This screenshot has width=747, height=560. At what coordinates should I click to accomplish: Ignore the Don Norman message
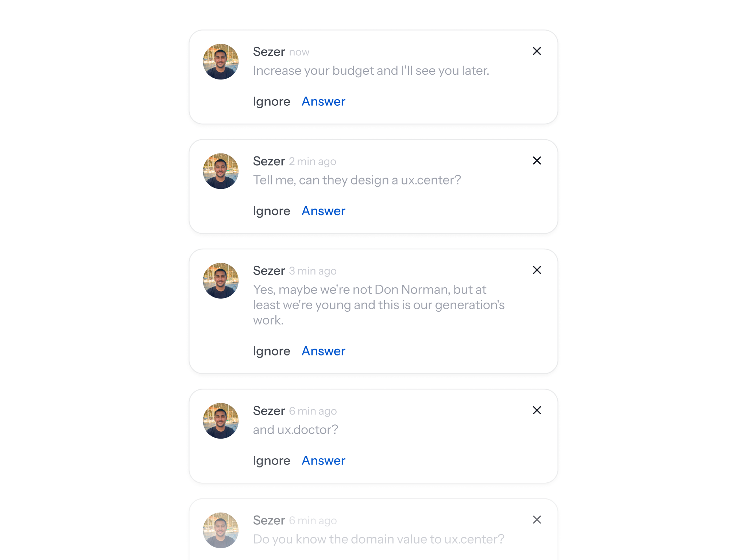271,351
